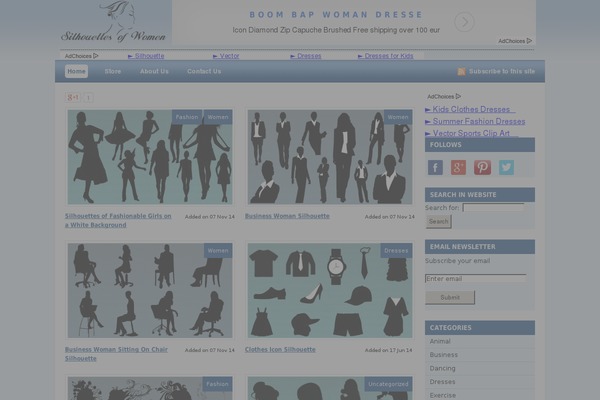
Task: Click the Uncategorized tag
Action: (x=388, y=384)
